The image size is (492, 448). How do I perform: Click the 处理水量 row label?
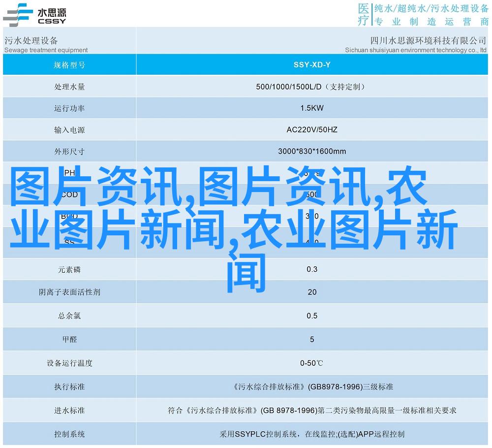69,87
